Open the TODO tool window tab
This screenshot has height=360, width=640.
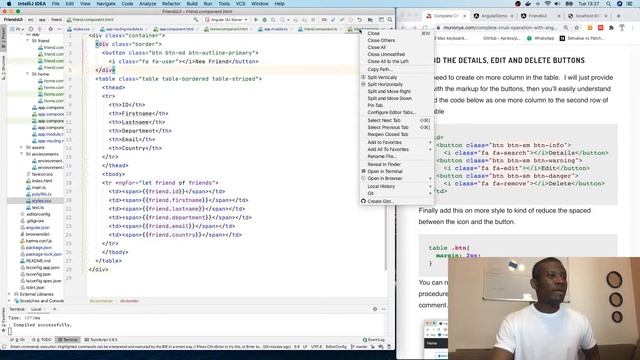click(x=42, y=340)
